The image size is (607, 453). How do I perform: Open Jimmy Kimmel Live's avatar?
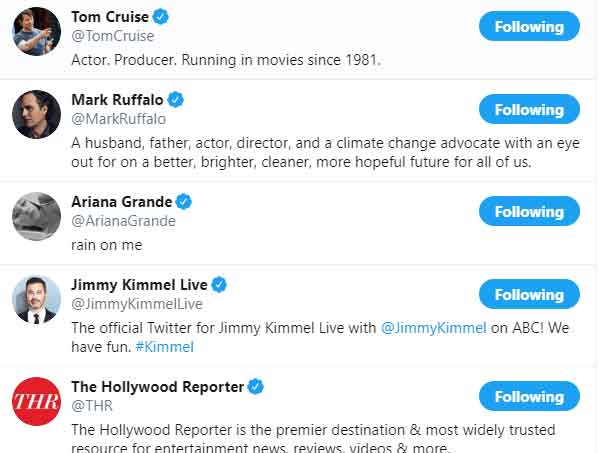(x=36, y=299)
